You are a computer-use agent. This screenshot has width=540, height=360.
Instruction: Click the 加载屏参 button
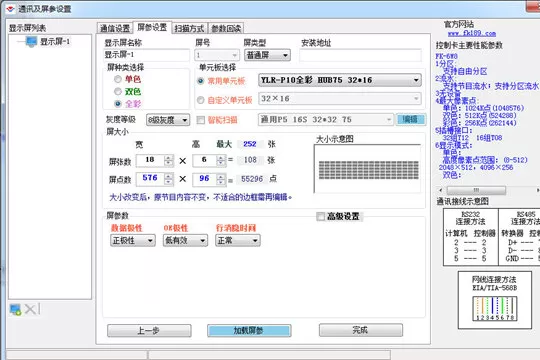(x=249, y=331)
